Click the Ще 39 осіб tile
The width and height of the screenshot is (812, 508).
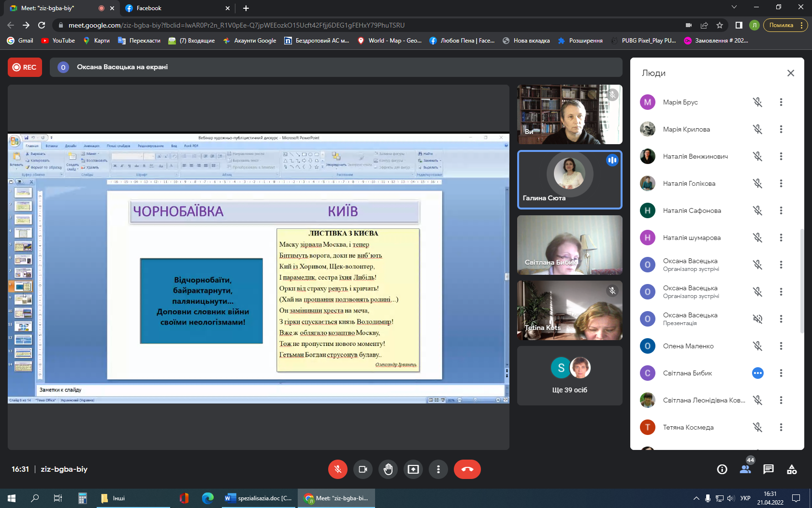(x=570, y=375)
